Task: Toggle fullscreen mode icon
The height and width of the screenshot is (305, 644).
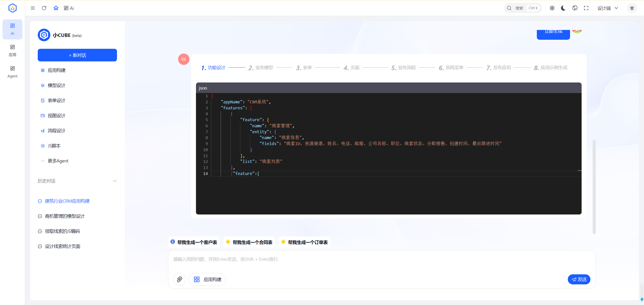Action: [x=586, y=8]
